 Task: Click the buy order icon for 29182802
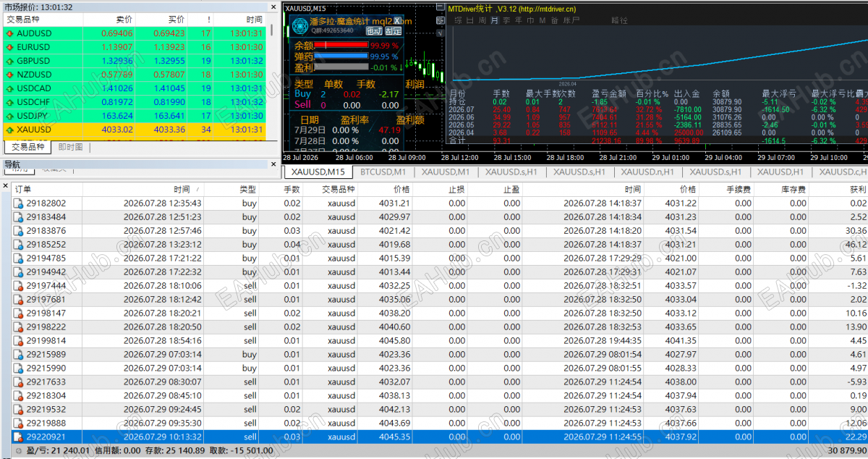click(x=19, y=203)
